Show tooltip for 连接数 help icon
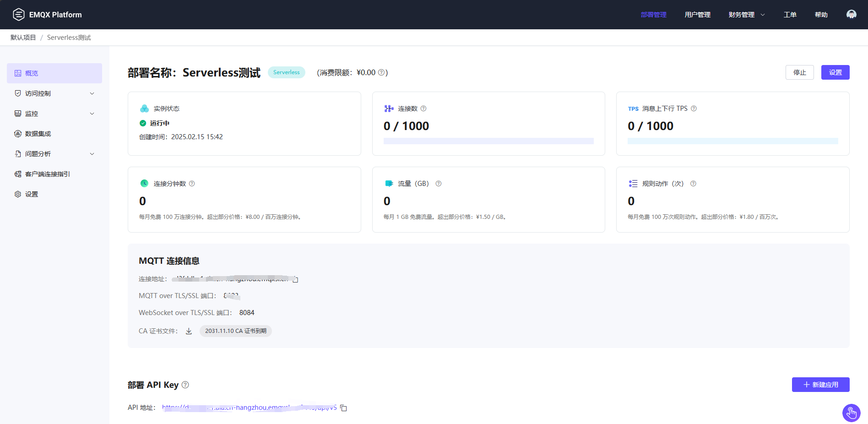Viewport: 868px width, 424px height. (423, 109)
